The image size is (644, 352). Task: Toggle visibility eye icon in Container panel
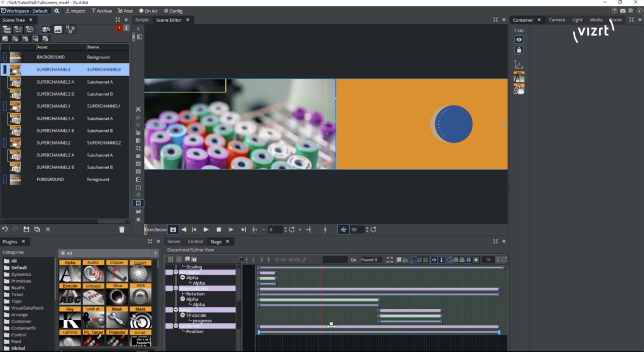pyautogui.click(x=519, y=40)
